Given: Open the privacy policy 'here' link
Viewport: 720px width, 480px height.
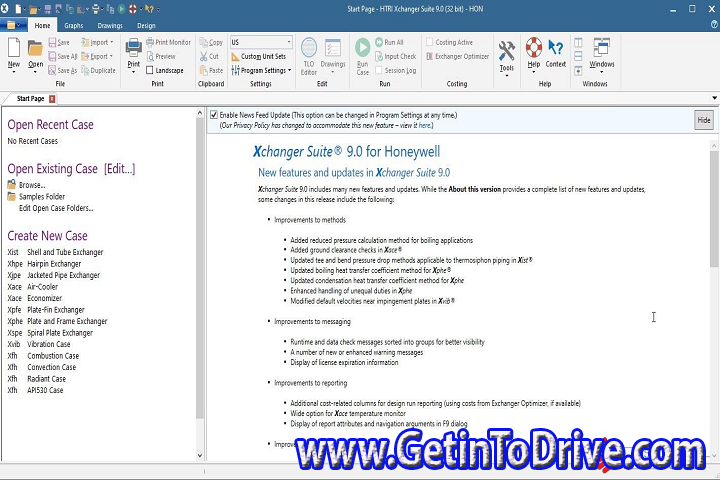Looking at the screenshot, I should point(424,125).
